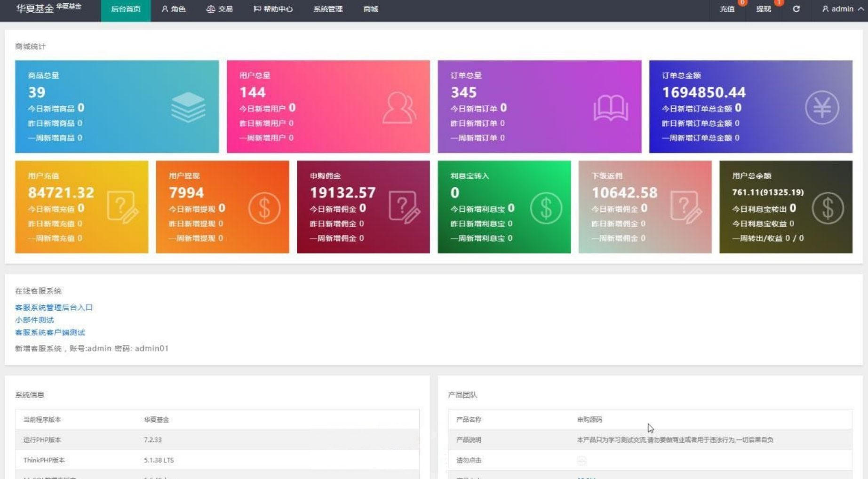Open the 客服系统客户端测试 link
Screen dimensions: 868x479
(49, 333)
